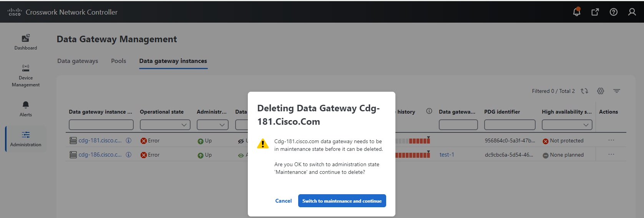
Task: Expand the Administration state filter dropdown
Action: point(212,125)
